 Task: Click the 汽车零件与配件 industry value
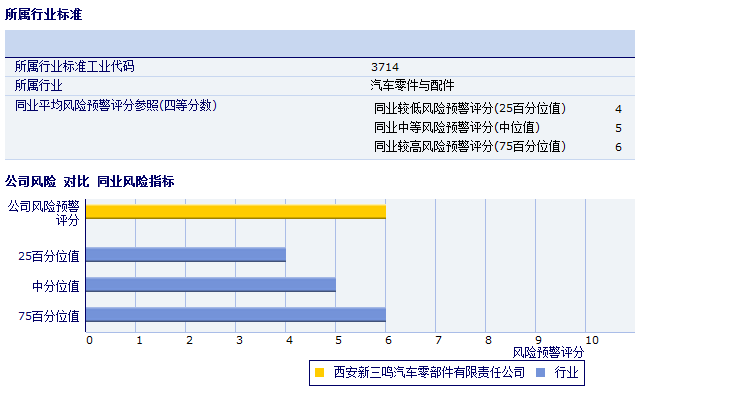pos(412,86)
